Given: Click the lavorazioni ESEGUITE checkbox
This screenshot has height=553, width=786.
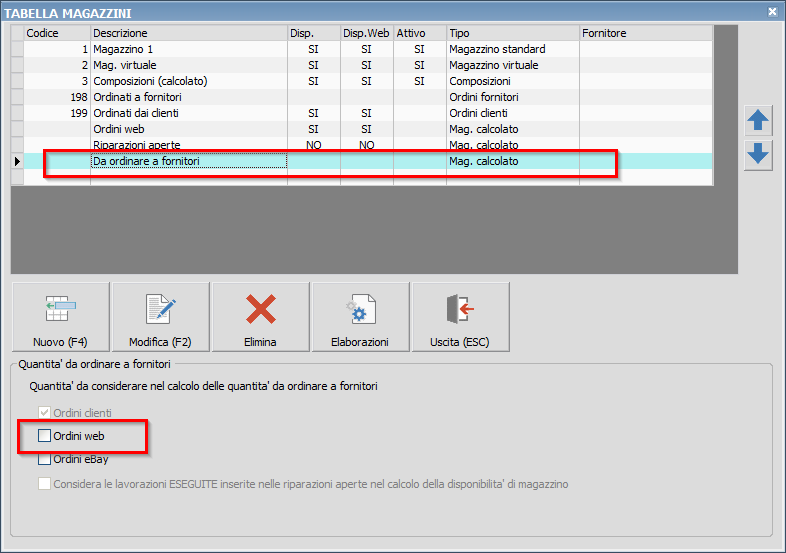Looking at the screenshot, I should [x=44, y=484].
